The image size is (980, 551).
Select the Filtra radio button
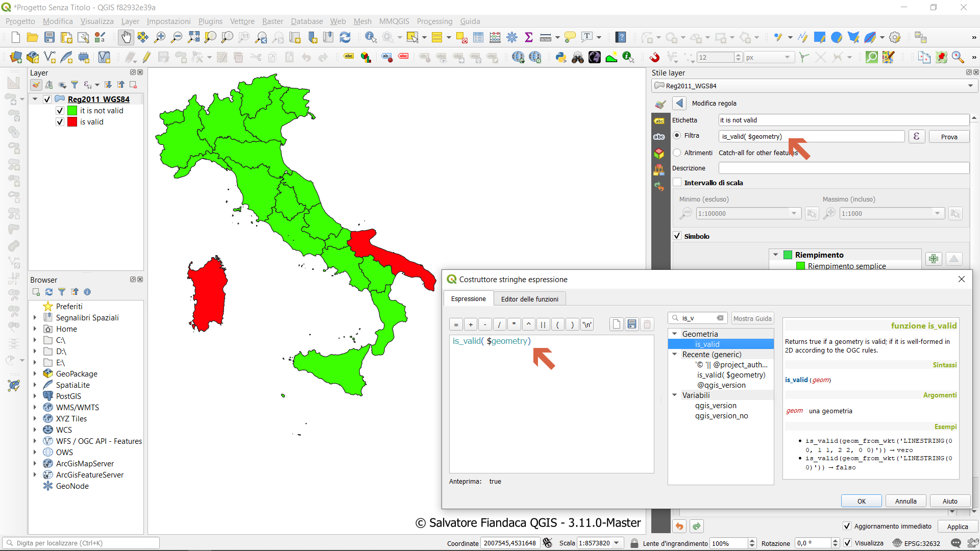677,135
